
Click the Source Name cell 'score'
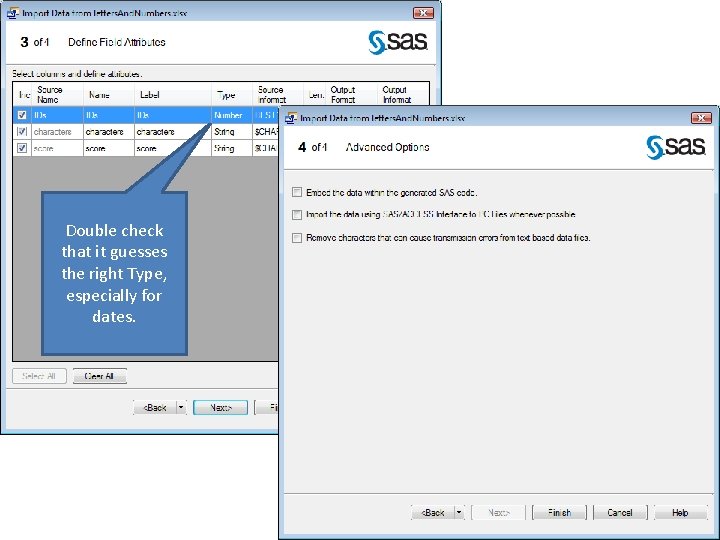(57, 148)
